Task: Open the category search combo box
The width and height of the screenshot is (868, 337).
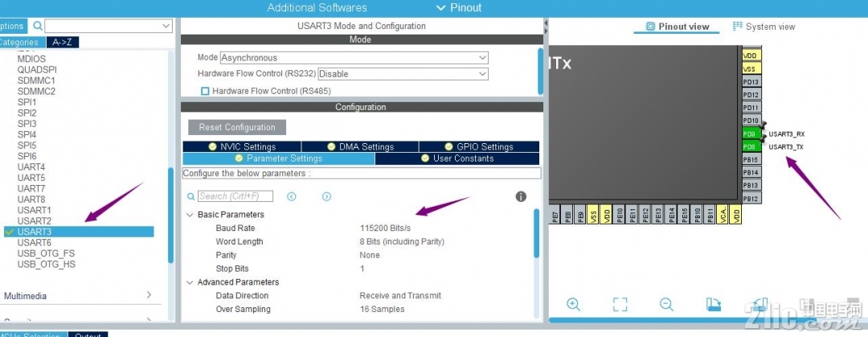Action: point(108,26)
